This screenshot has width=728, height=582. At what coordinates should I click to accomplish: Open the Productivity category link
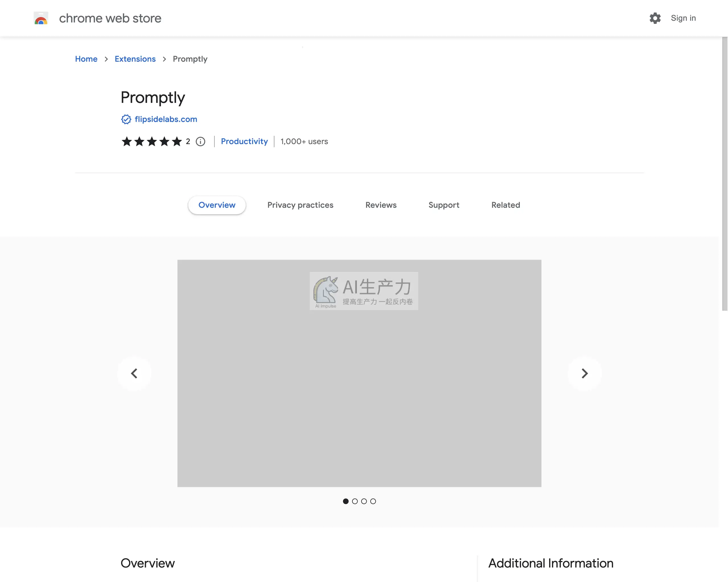(x=244, y=142)
